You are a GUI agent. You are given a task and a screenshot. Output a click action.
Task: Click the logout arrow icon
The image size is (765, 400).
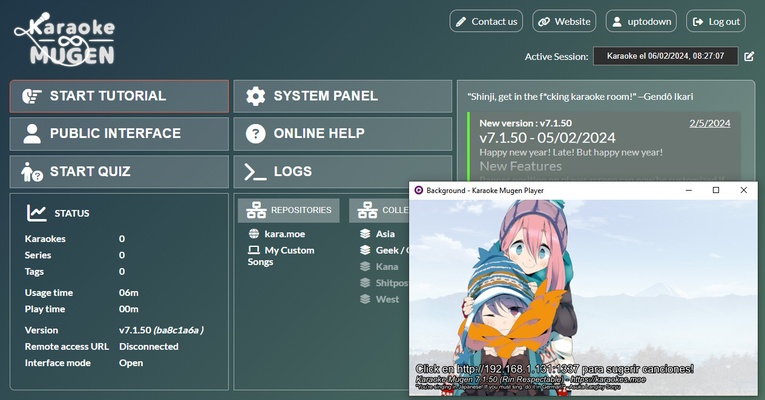point(698,22)
